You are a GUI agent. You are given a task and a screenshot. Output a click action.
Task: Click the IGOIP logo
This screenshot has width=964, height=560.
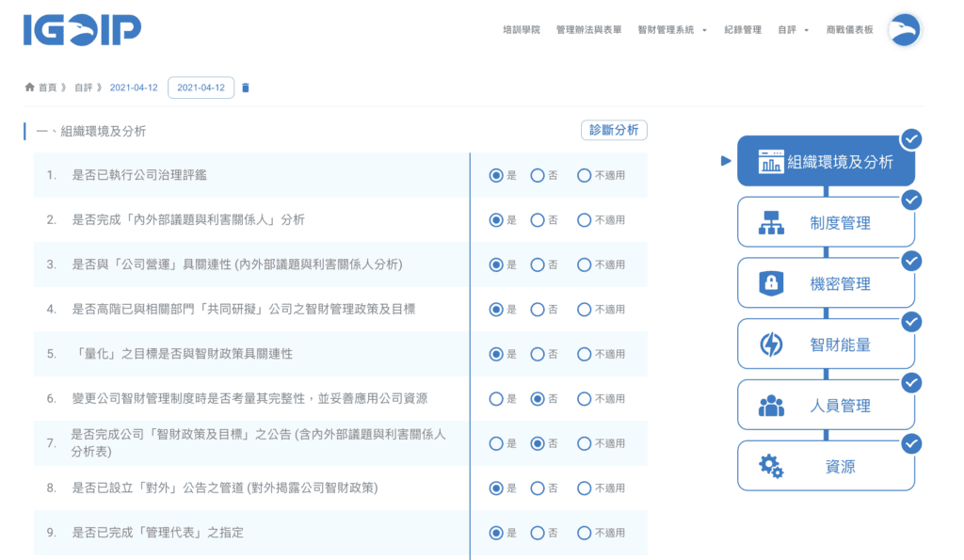pos(82,30)
